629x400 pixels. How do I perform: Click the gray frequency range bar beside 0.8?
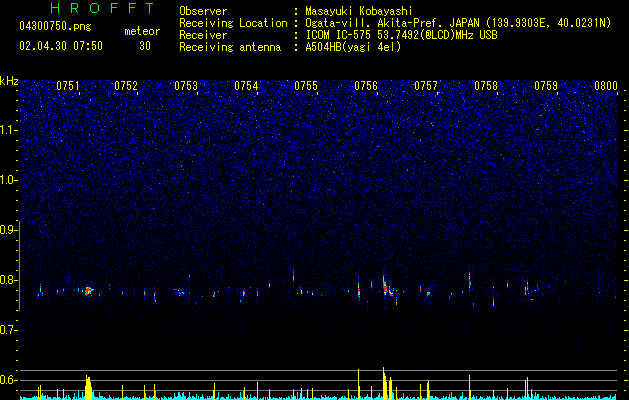pyautogui.click(x=20, y=266)
